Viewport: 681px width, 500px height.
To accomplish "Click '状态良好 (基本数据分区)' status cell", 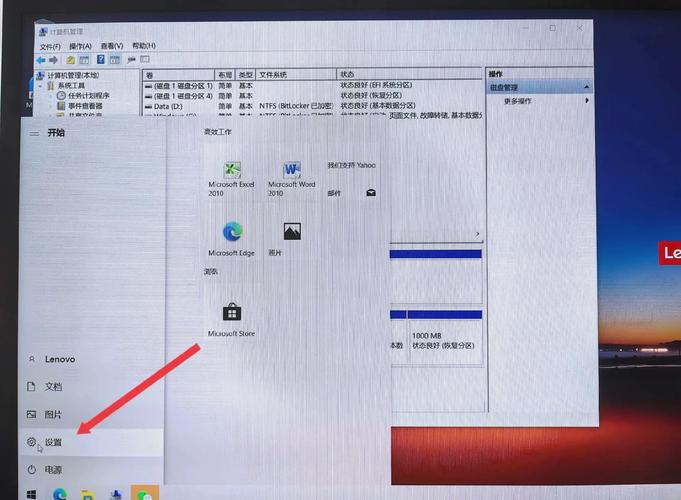I will (x=378, y=106).
